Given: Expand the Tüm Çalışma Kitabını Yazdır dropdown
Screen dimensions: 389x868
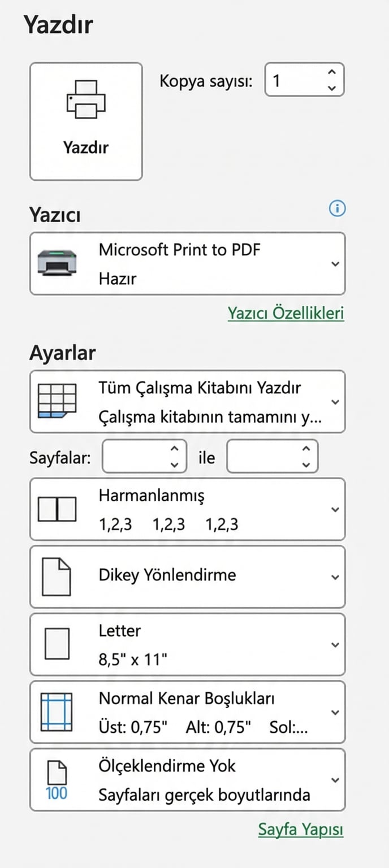Looking at the screenshot, I should (335, 401).
